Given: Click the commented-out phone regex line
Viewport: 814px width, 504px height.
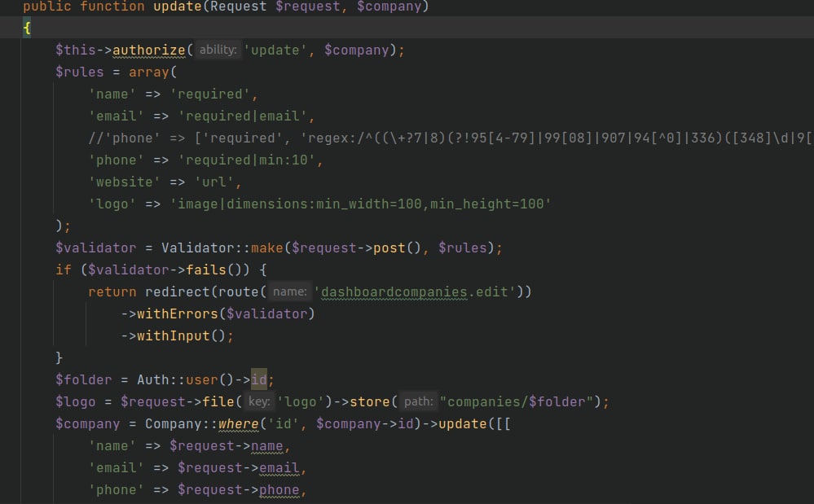Looking at the screenshot, I should coord(450,138).
